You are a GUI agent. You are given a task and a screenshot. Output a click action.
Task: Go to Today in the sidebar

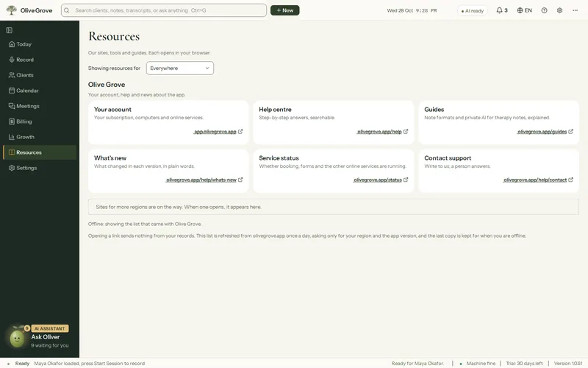(40, 44)
